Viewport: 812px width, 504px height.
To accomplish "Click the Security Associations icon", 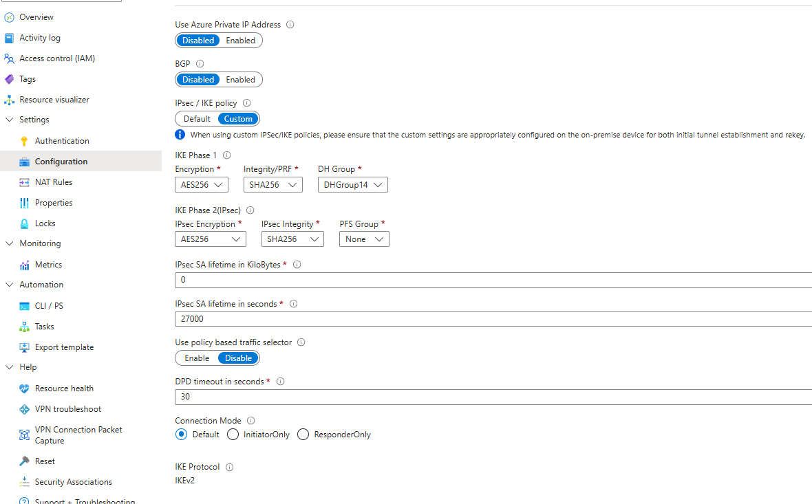I will tap(25, 482).
